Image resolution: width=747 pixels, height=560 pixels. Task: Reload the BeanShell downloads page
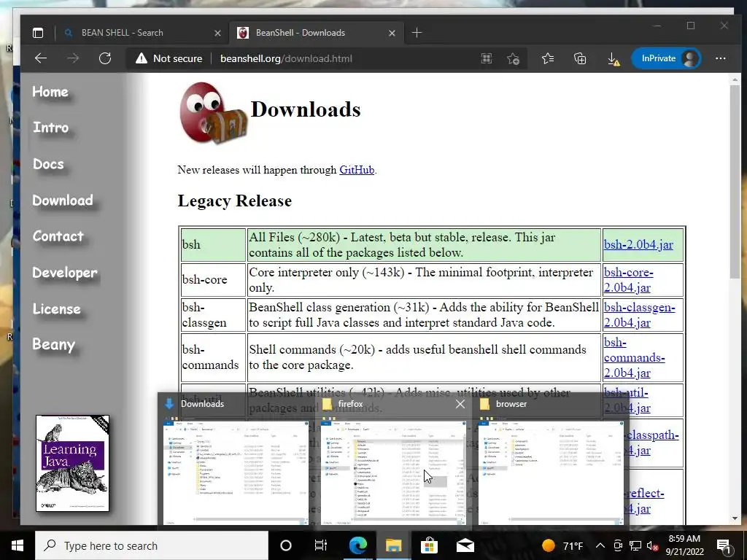tap(105, 58)
